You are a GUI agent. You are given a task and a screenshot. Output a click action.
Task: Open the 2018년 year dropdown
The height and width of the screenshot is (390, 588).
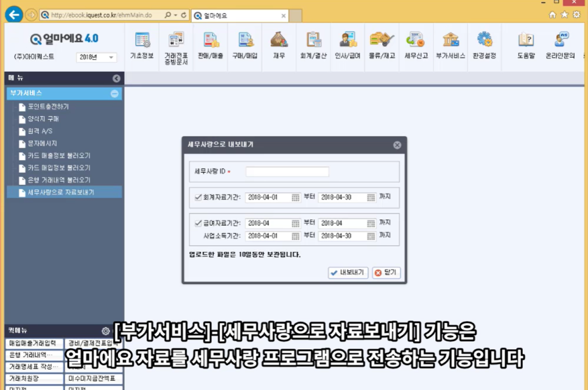click(96, 57)
